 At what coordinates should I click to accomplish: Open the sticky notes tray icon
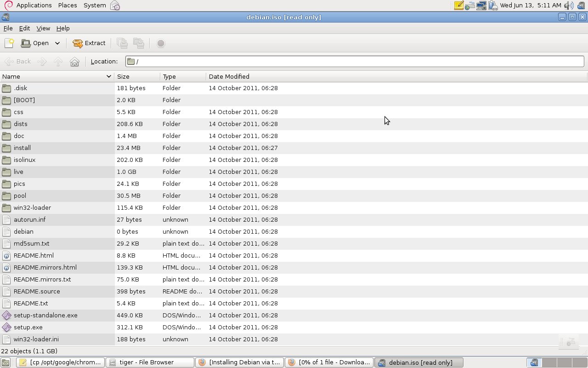458,6
